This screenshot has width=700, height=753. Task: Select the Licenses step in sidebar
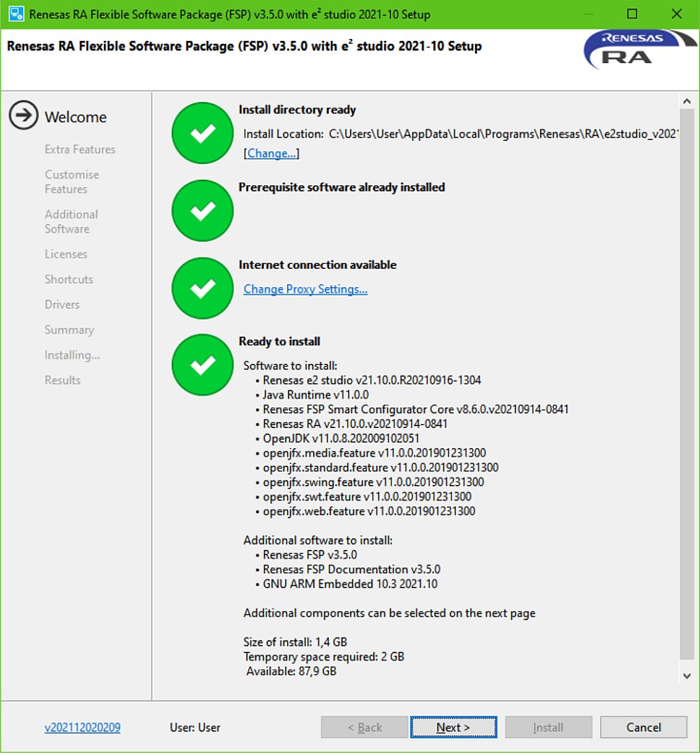tap(66, 254)
